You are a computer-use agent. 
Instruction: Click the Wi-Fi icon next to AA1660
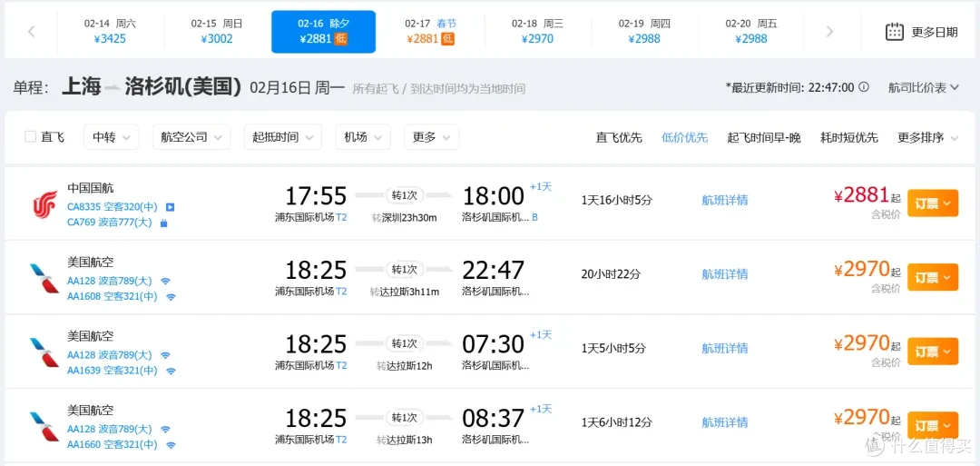(171, 445)
